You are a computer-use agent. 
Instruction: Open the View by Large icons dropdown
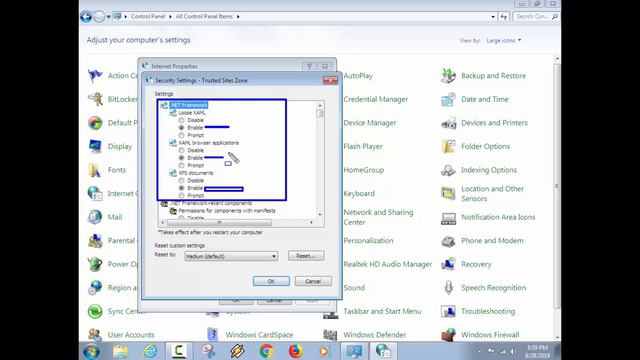pyautogui.click(x=504, y=40)
